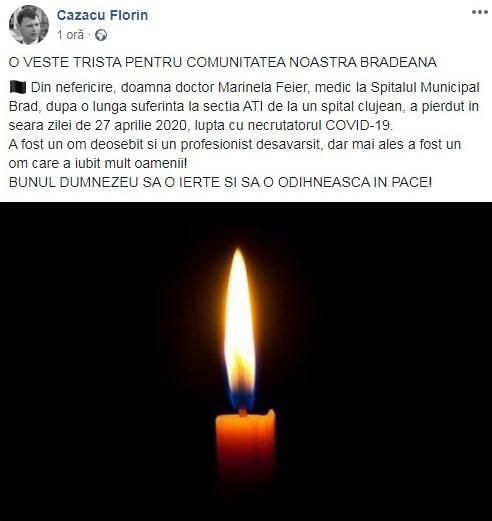
Task: Open the '1 oră' timestamp link
Action: pyautogui.click(x=70, y=35)
